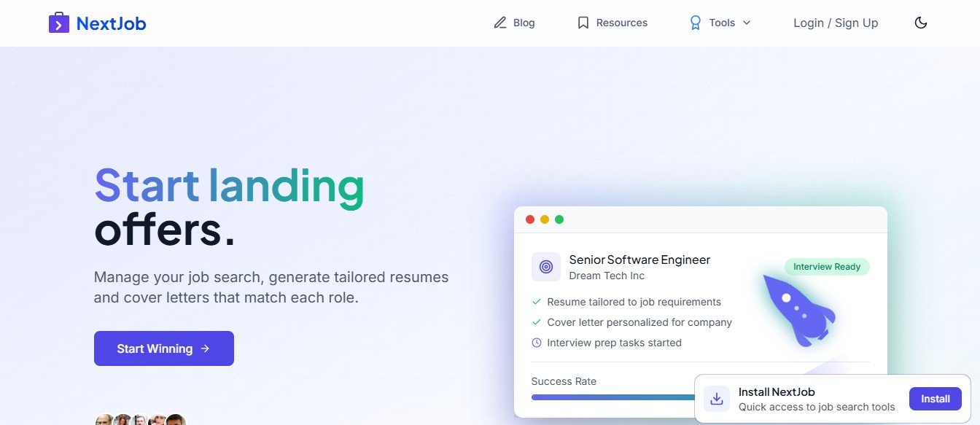Toggle dark mode with moon icon
This screenshot has width=980, height=425.
point(921,23)
